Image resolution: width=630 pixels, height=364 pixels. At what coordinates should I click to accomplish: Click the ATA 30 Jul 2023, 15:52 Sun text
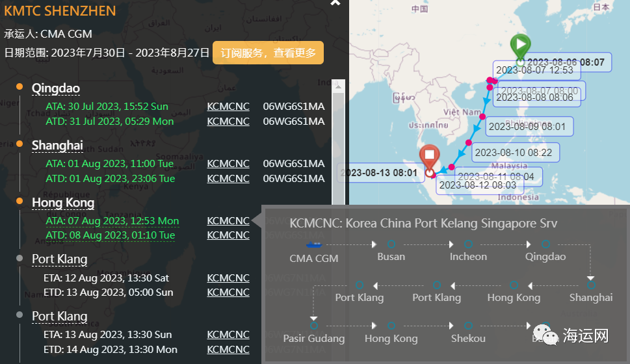[x=107, y=107]
